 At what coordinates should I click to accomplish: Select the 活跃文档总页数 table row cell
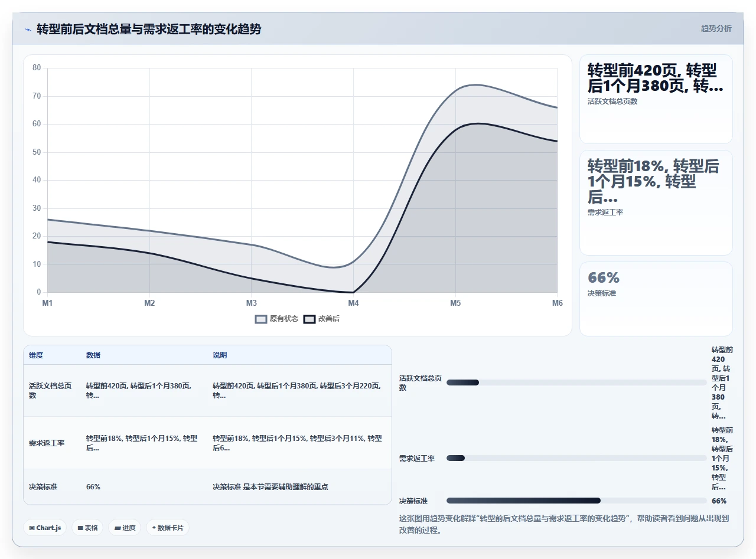[x=51, y=391]
